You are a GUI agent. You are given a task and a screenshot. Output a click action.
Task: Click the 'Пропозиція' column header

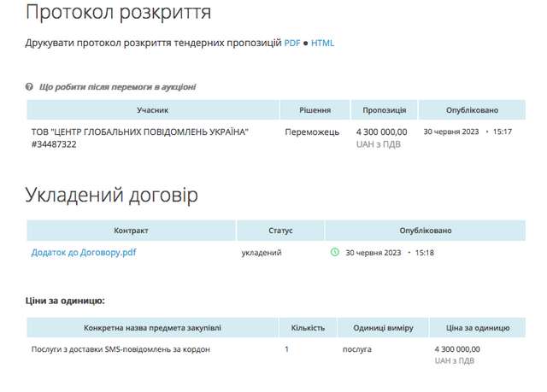point(384,110)
